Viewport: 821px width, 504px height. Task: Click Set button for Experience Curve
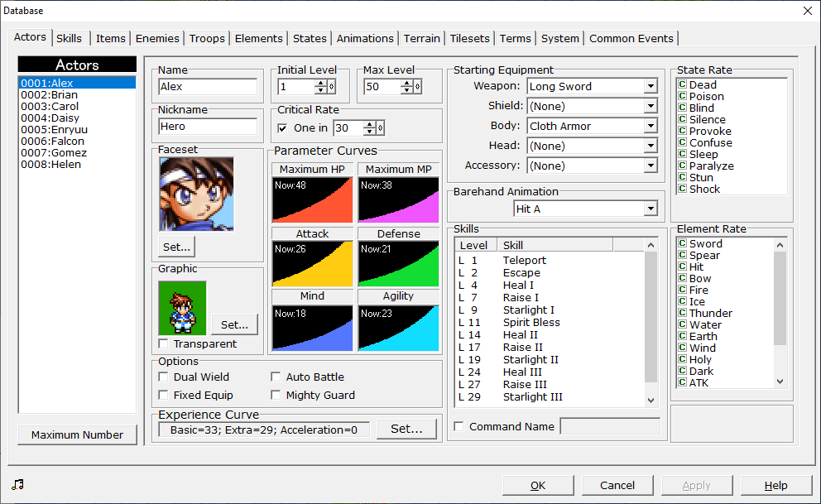click(406, 429)
